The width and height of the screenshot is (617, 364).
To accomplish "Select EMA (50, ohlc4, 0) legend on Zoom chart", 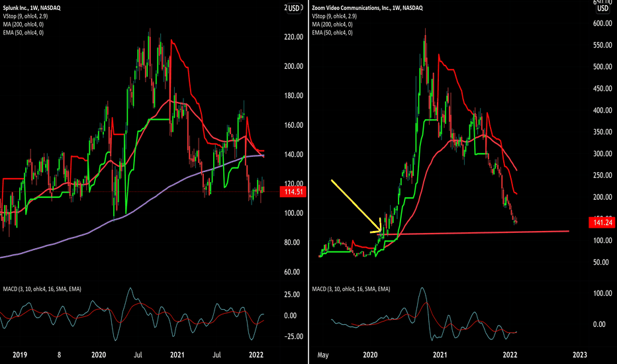I will coord(332,32).
